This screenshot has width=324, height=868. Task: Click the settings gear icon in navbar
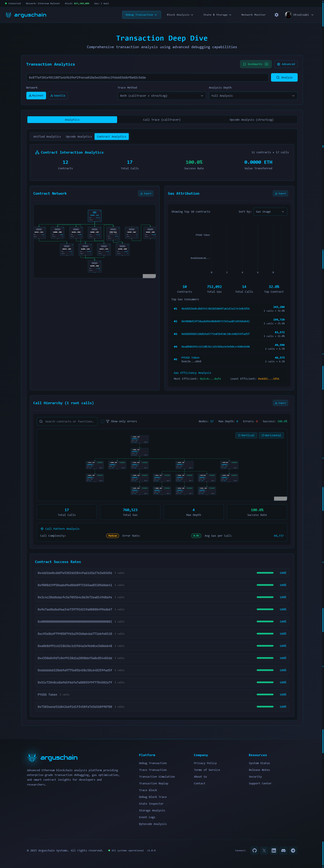pos(276,15)
